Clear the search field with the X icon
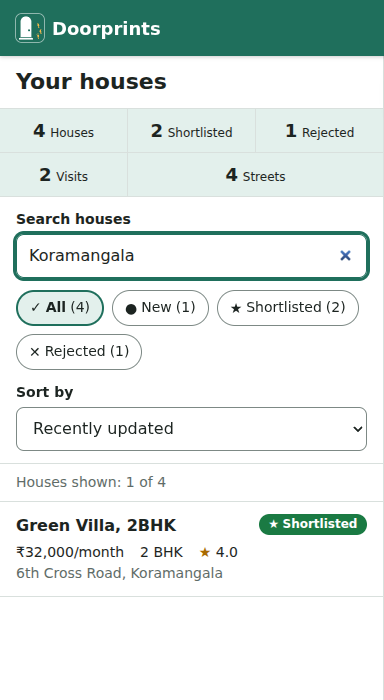 pos(345,256)
